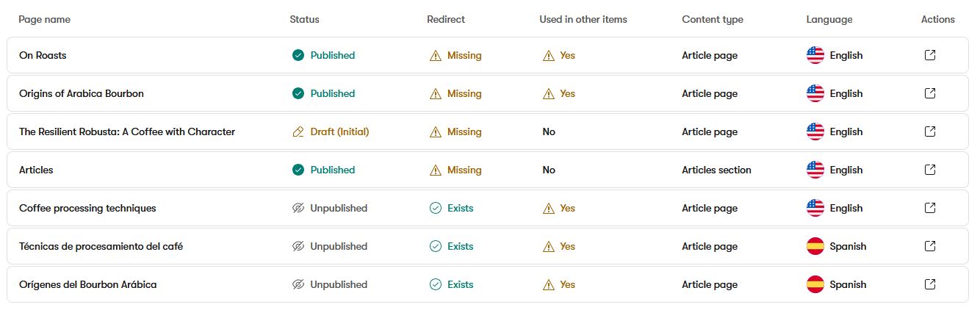Sort by Status column header
The image size is (980, 310).
tap(305, 20)
